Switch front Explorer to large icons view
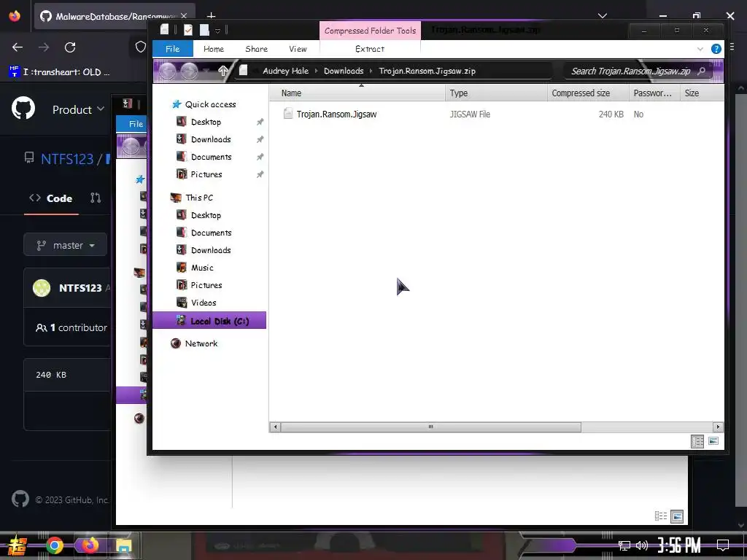The image size is (747, 560). pos(713,441)
